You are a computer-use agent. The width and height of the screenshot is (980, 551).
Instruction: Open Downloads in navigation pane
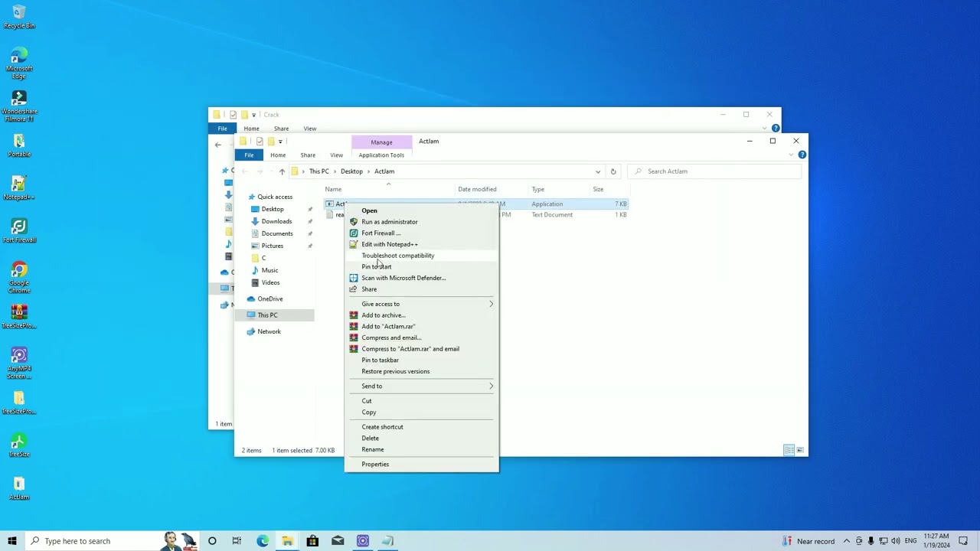pos(276,221)
